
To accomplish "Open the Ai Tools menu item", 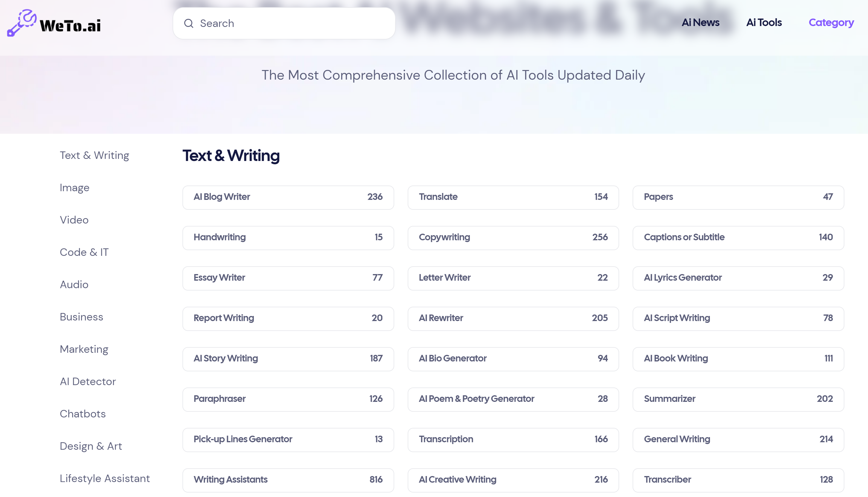I will [764, 22].
